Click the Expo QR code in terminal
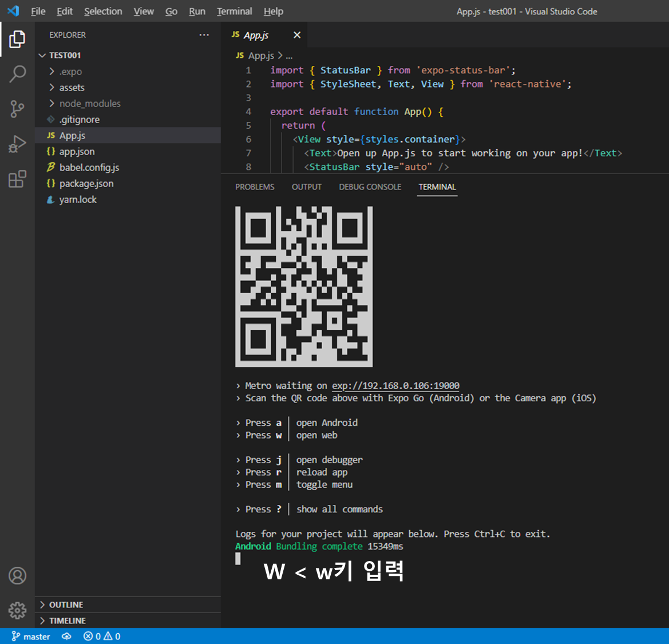Image resolution: width=669 pixels, height=644 pixels. coord(304,286)
